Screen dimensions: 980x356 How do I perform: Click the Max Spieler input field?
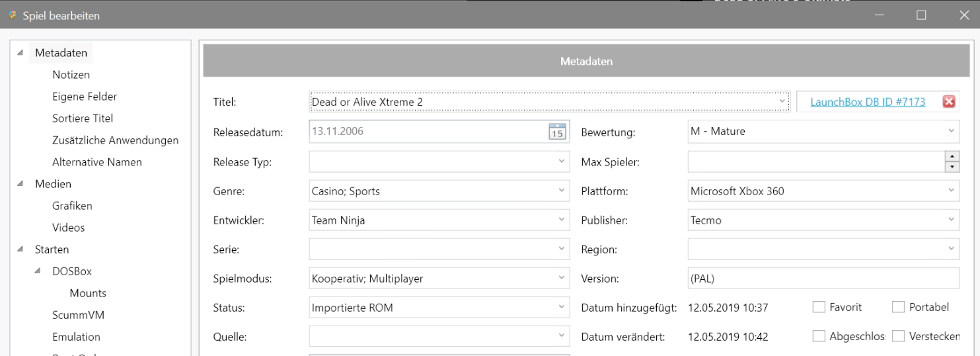click(x=816, y=161)
